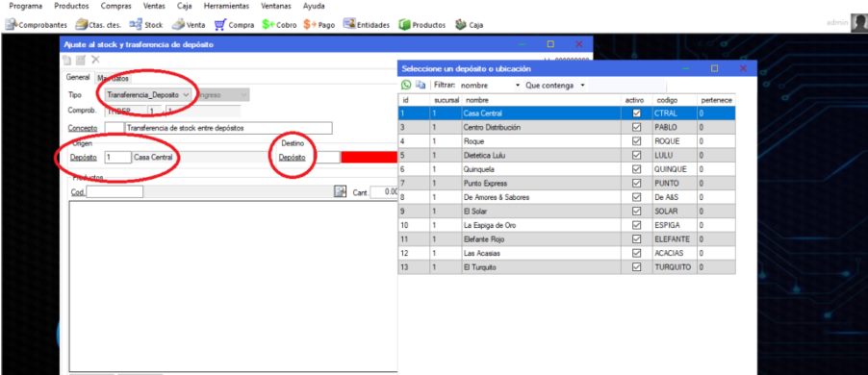Click the new document icon in stock window
This screenshot has height=375, width=868.
coord(67,60)
